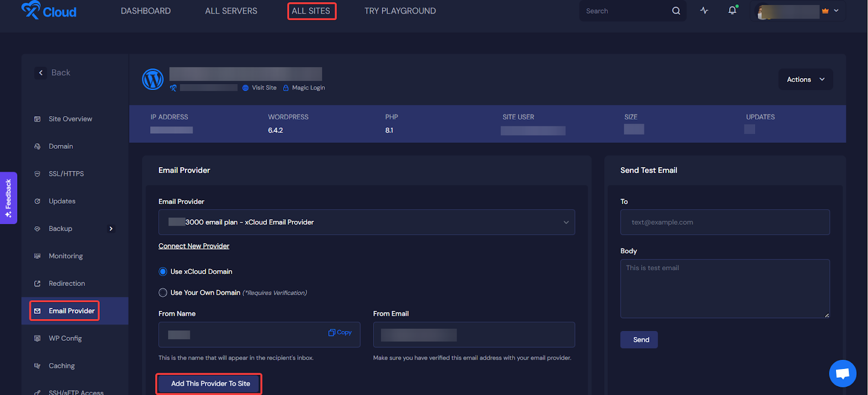Viewport: 868px width, 395px height.
Task: Go to ALL SERVERS tab
Action: pos(231,11)
